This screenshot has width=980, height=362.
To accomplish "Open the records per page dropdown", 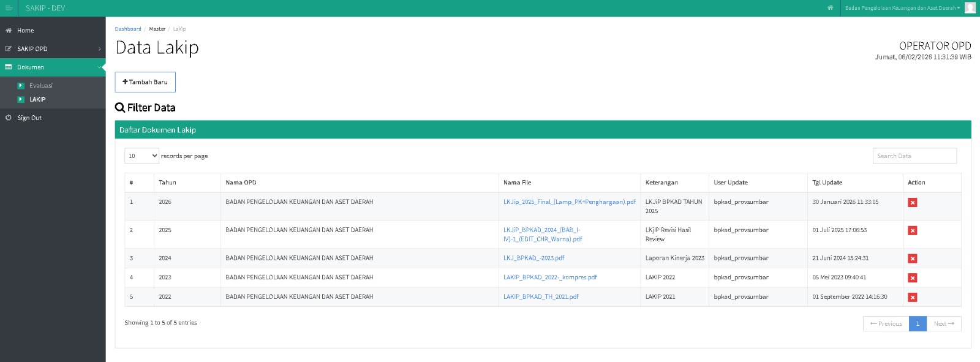I will click(141, 156).
